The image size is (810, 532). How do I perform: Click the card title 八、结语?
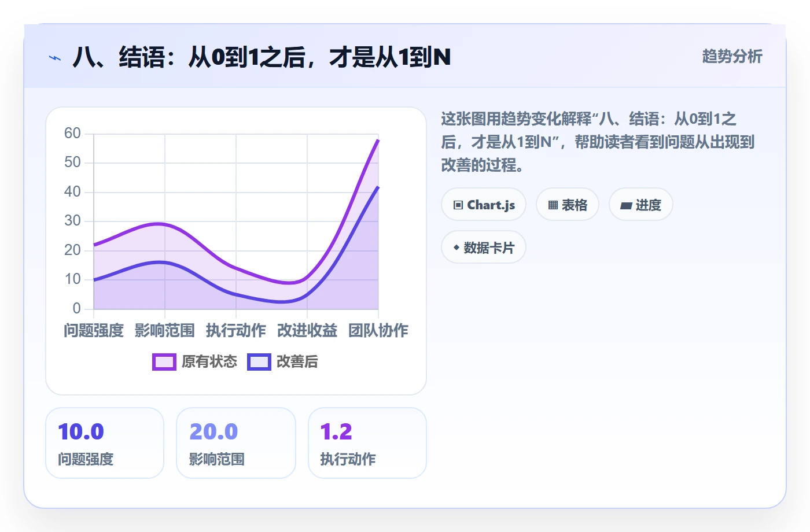(x=262, y=57)
